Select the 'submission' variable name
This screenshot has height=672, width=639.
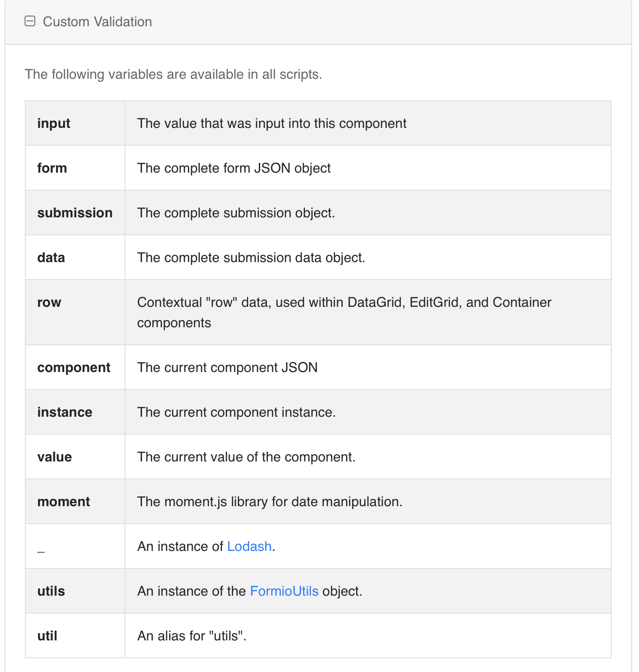tap(75, 212)
